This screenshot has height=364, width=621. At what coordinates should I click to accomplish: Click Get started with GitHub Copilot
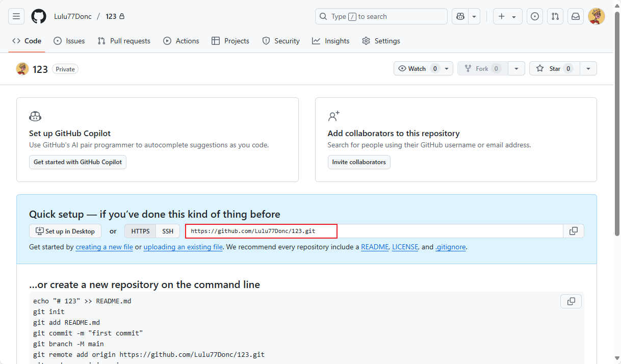pos(77,162)
